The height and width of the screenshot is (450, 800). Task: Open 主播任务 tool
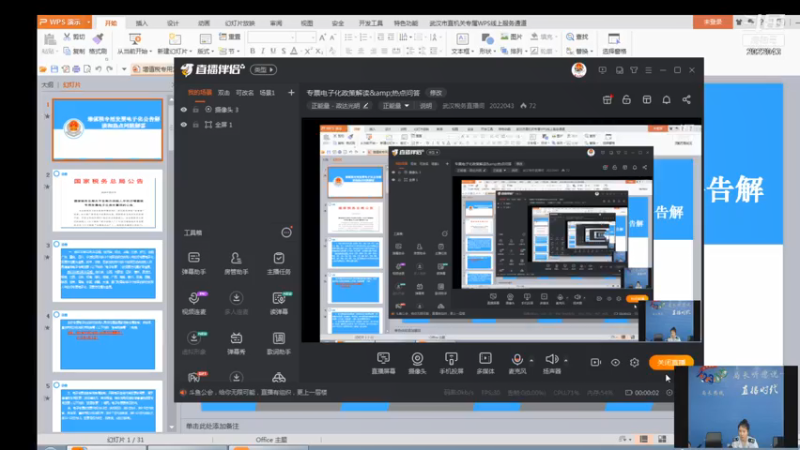click(x=279, y=263)
